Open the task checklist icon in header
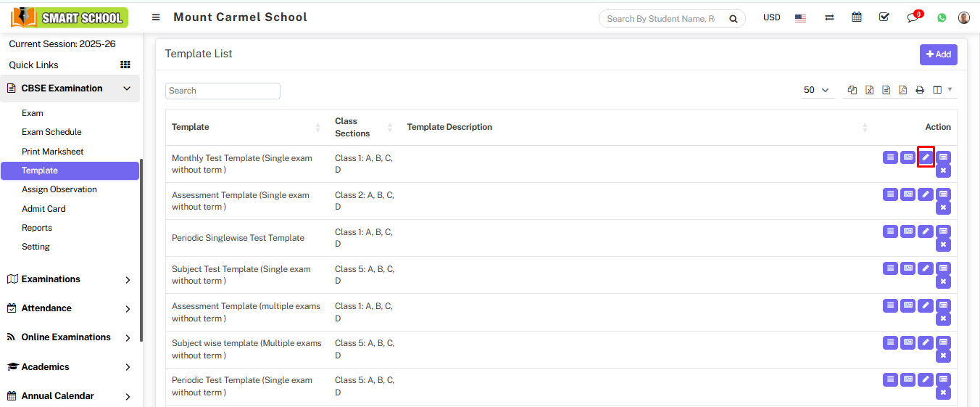This screenshot has height=407, width=980. [x=884, y=17]
